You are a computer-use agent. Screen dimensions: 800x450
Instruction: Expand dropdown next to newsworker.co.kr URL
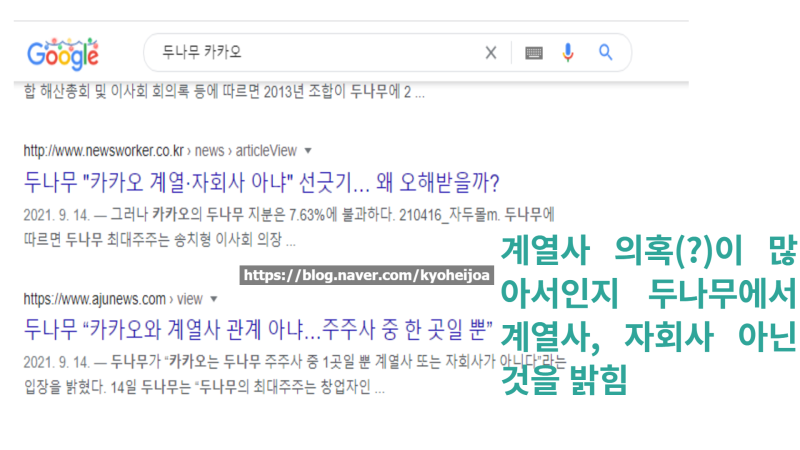click(308, 151)
